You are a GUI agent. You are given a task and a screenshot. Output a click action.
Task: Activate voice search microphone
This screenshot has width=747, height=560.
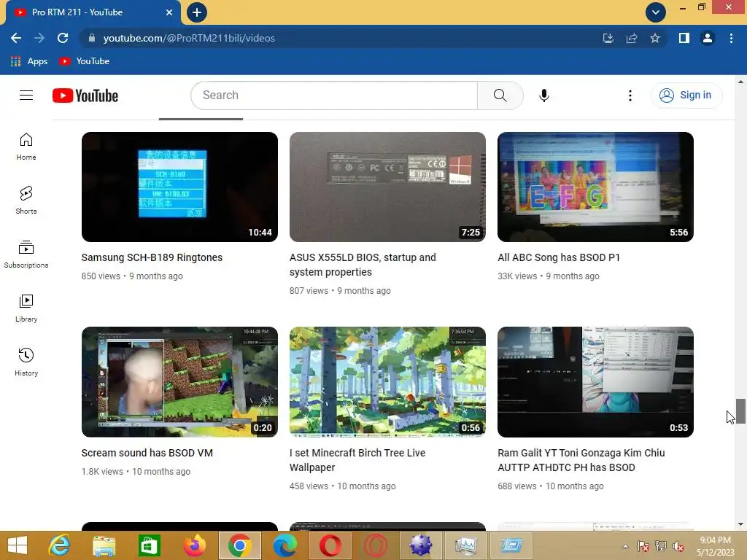[x=543, y=96]
